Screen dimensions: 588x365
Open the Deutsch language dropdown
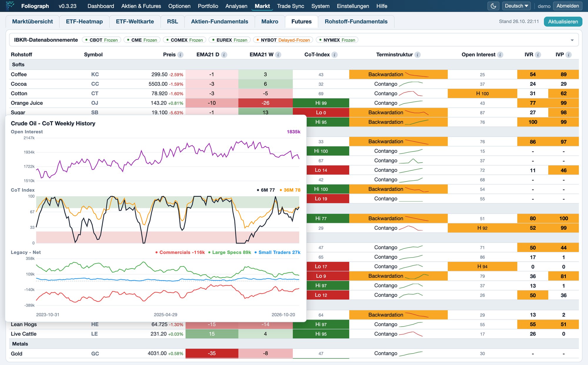(516, 6)
